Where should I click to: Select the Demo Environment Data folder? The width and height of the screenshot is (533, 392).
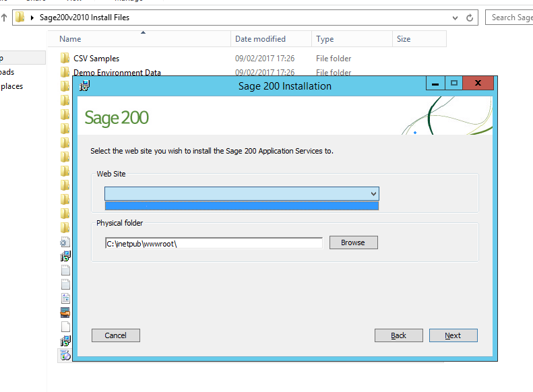click(x=117, y=72)
